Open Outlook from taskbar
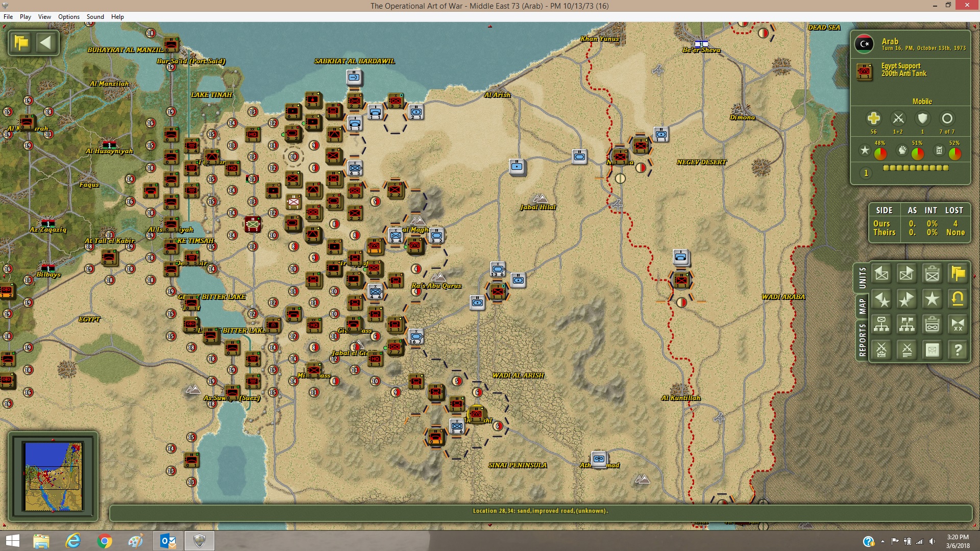Screen dimensions: 980x551 168,541
